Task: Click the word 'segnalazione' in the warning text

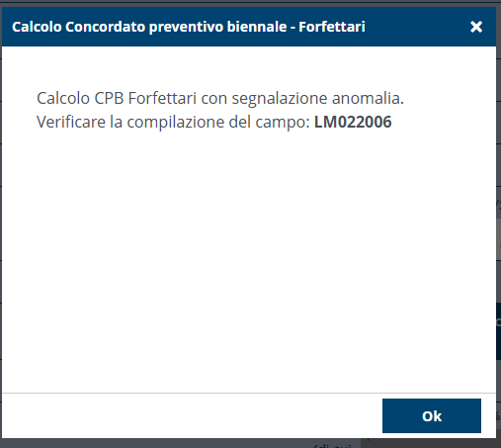Action: click(x=280, y=99)
